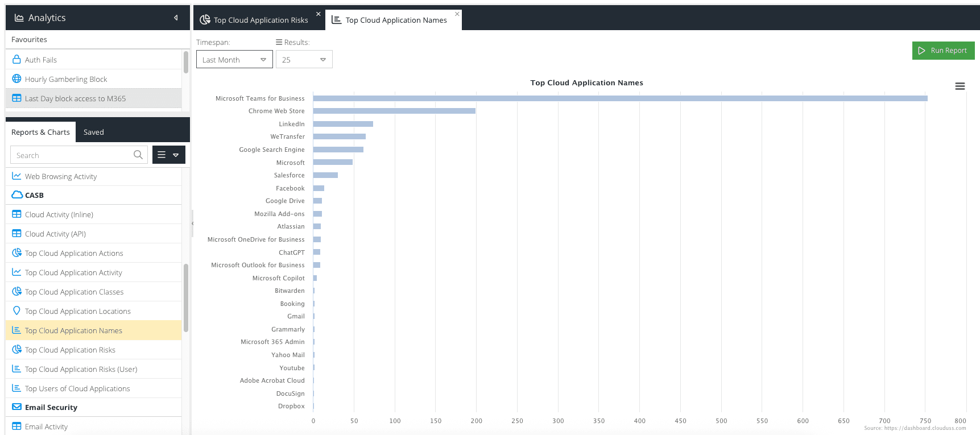980x435 pixels.
Task: Click Hourly Gamberling Block globe icon
Action: (x=16, y=79)
